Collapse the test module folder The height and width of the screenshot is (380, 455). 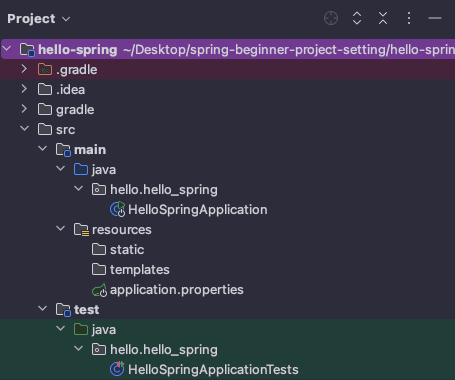coord(43,309)
